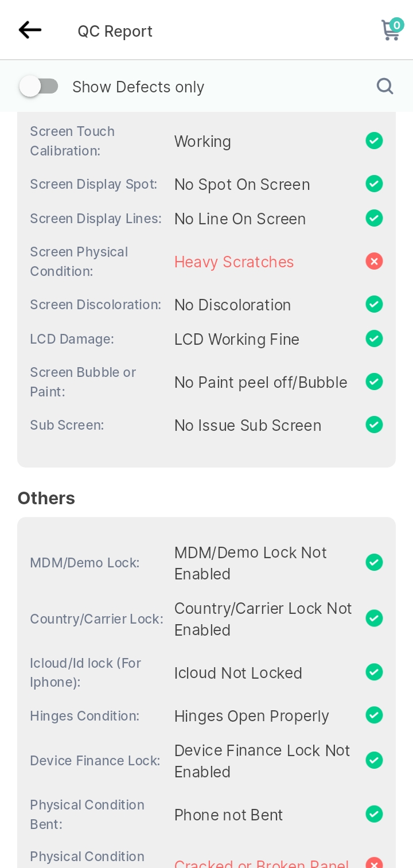Tap the search magnifier icon
This screenshot has width=413, height=868.
[385, 86]
